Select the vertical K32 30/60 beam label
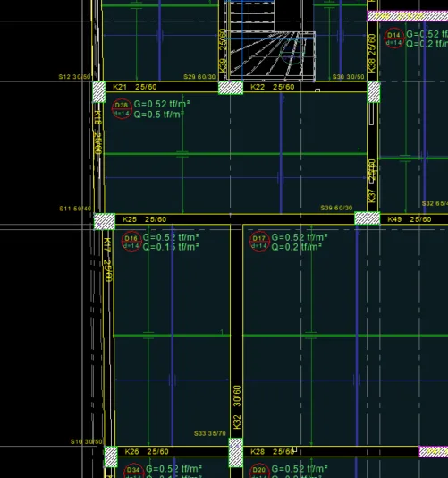This screenshot has height=478, width=448. [237, 407]
